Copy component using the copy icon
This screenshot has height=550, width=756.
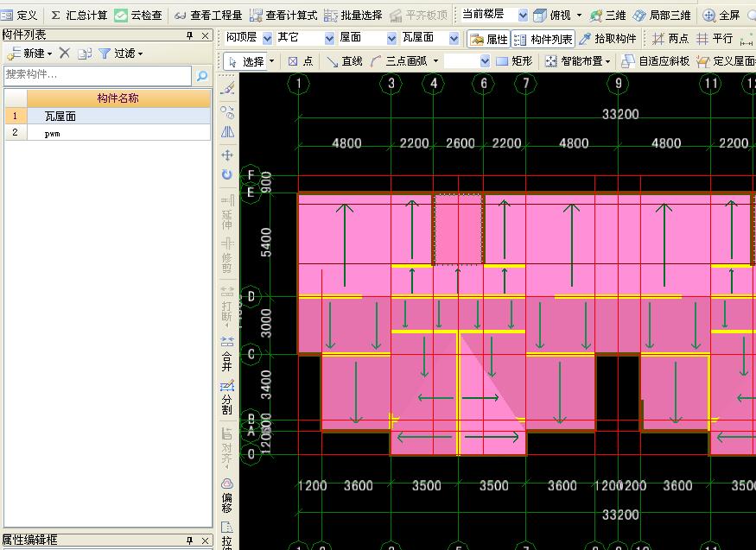click(85, 54)
